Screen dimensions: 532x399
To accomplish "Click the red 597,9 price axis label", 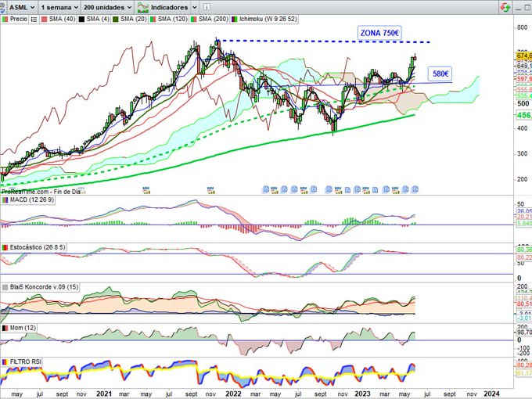I will [524, 79].
